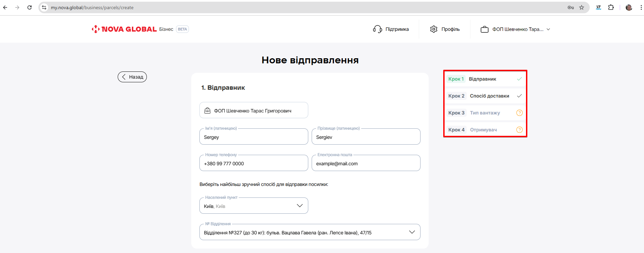This screenshot has width=644, height=253.
Task: Open the Підтримка support link
Action: click(x=397, y=29)
